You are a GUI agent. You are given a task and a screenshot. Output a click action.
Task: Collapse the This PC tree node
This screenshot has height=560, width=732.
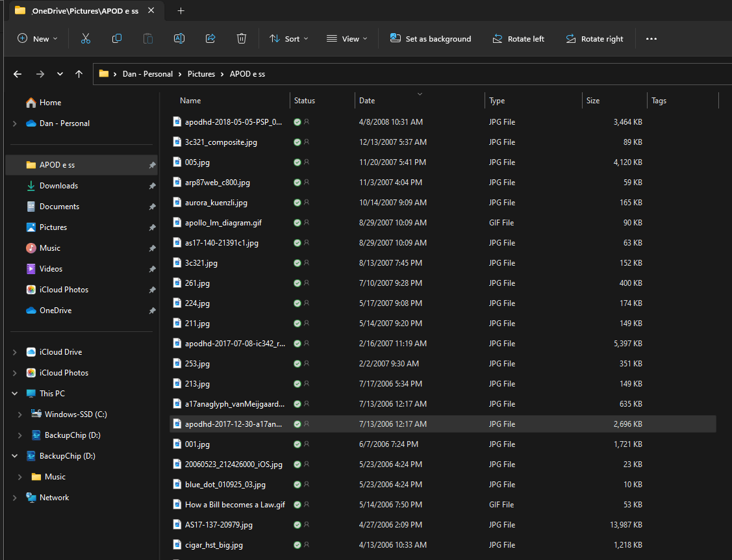pyautogui.click(x=15, y=394)
